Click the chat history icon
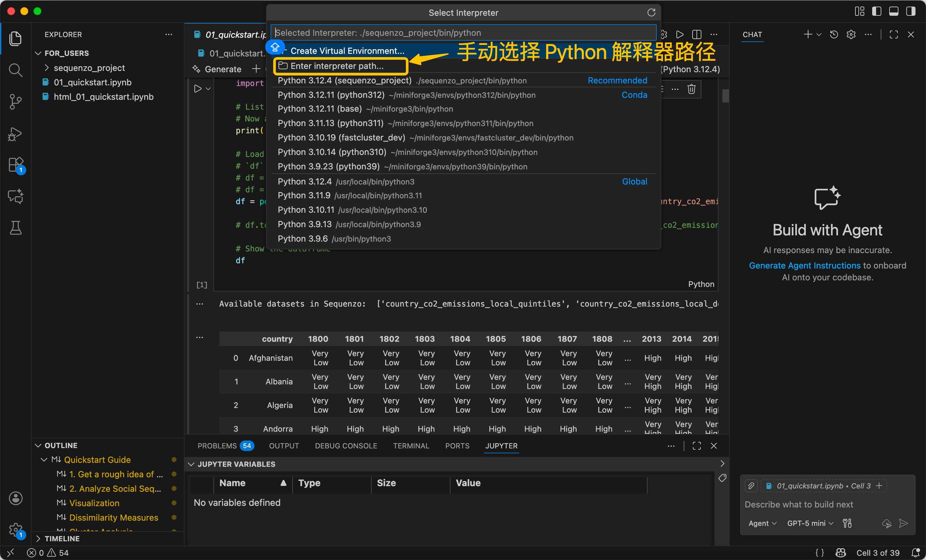 tap(833, 34)
